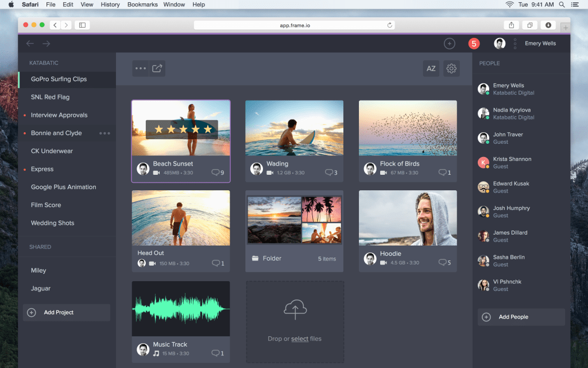Reload page using refresh icon in address bar
The width and height of the screenshot is (588, 368).
point(390,25)
